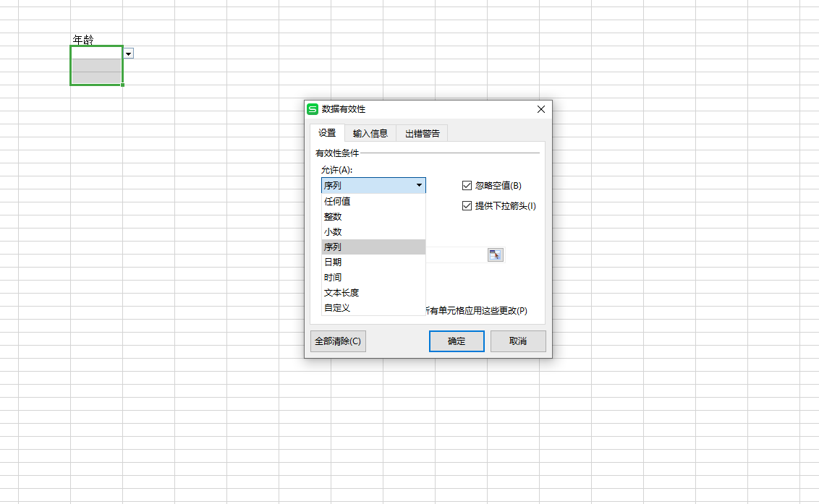Open the 出错警告 tab

423,133
